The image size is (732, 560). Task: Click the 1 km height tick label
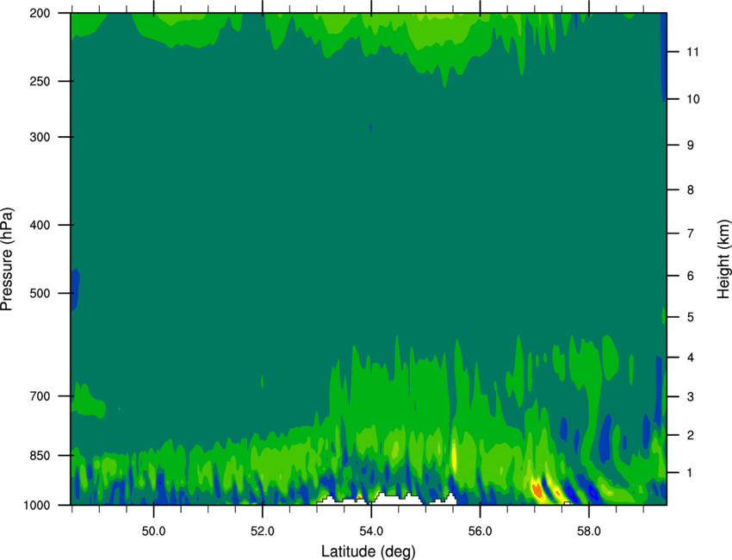pos(691,473)
